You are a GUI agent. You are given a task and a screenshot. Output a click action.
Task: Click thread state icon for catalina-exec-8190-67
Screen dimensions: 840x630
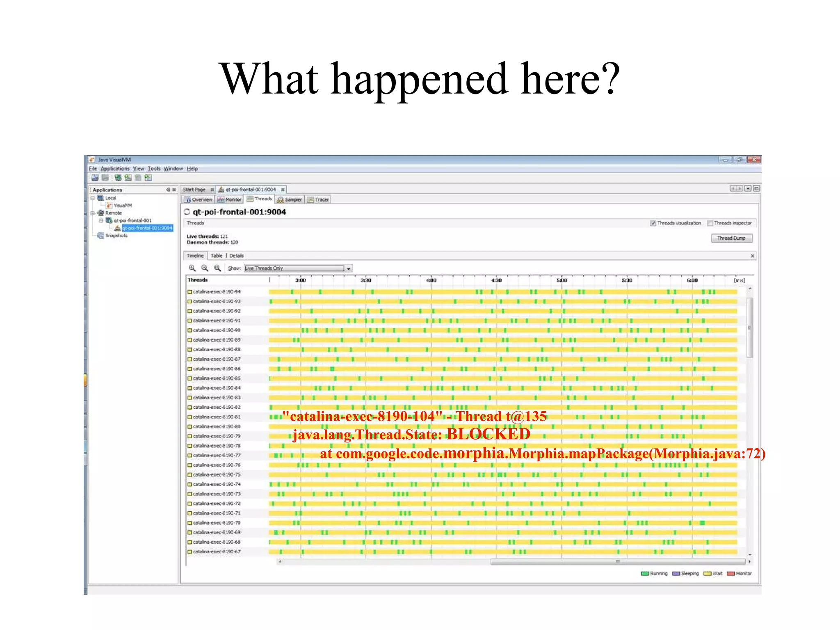pyautogui.click(x=190, y=552)
